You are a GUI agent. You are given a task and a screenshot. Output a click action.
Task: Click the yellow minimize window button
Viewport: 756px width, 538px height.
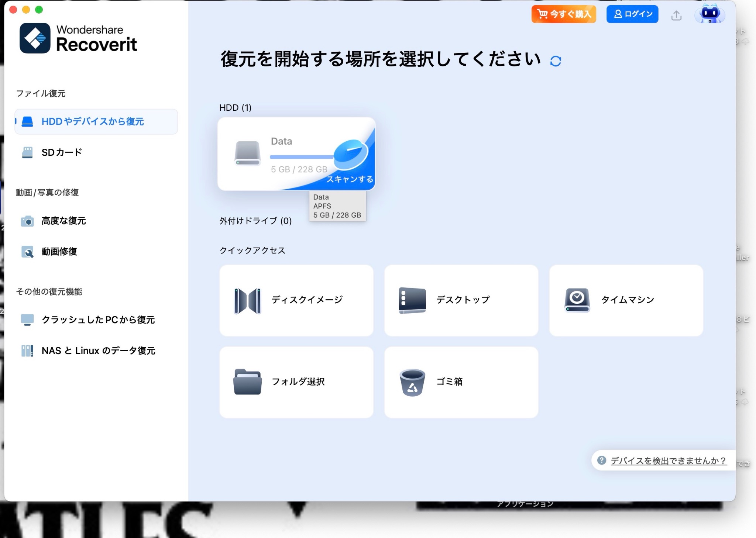pos(26,10)
